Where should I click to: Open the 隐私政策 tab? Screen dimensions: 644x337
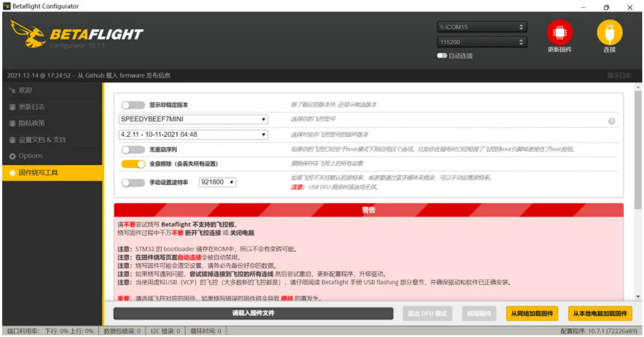coord(52,123)
